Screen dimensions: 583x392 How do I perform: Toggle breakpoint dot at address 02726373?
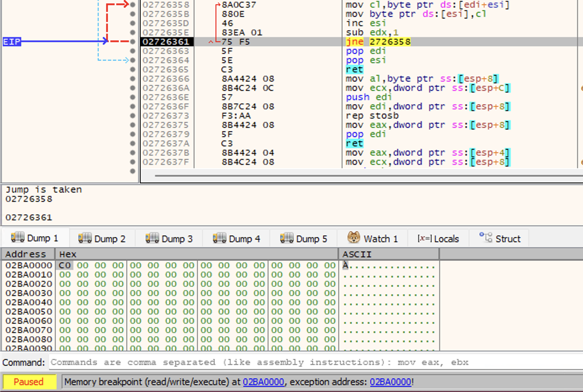[x=132, y=116]
